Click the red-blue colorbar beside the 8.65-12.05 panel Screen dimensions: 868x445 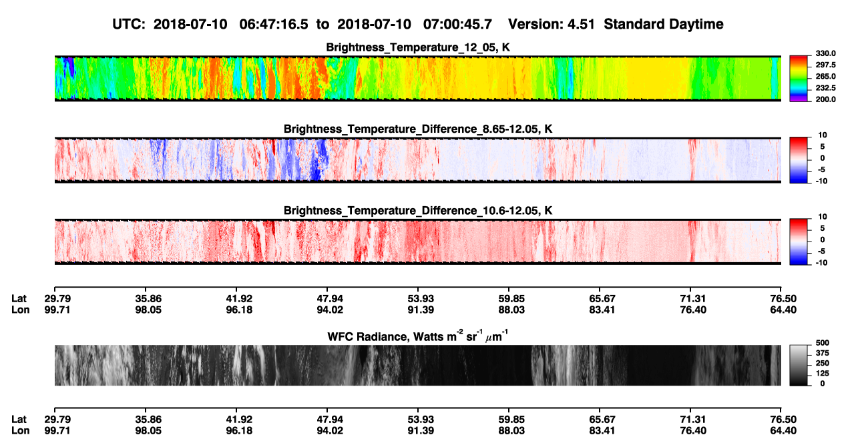coord(799,159)
